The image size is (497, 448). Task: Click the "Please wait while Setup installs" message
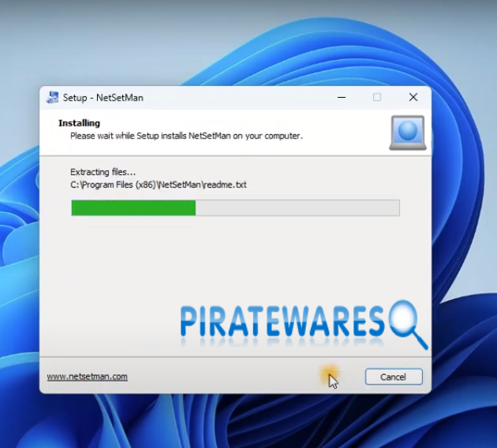[x=186, y=136]
